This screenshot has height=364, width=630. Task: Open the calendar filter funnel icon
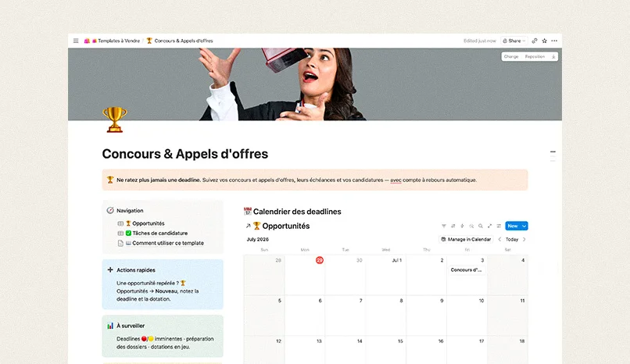click(443, 226)
